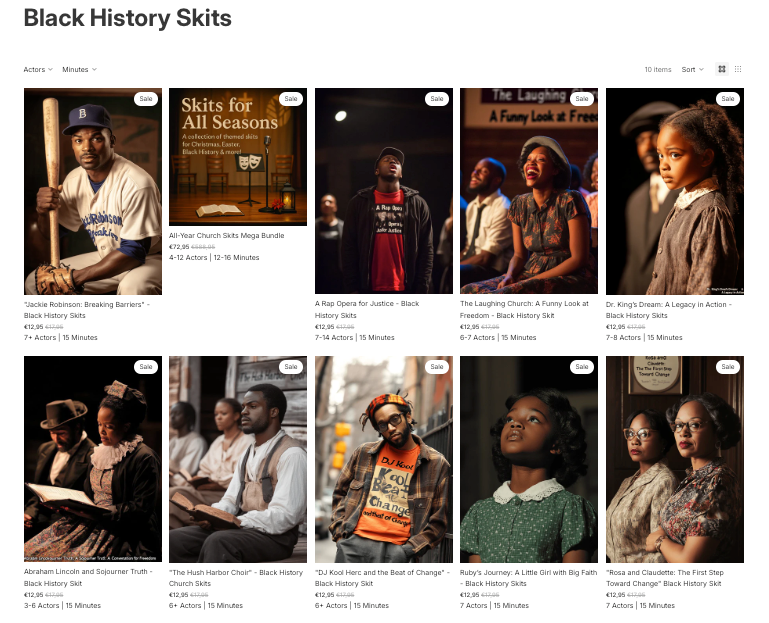769x623 pixels.
Task: Switch to the large grid view icon
Action: [x=722, y=69]
